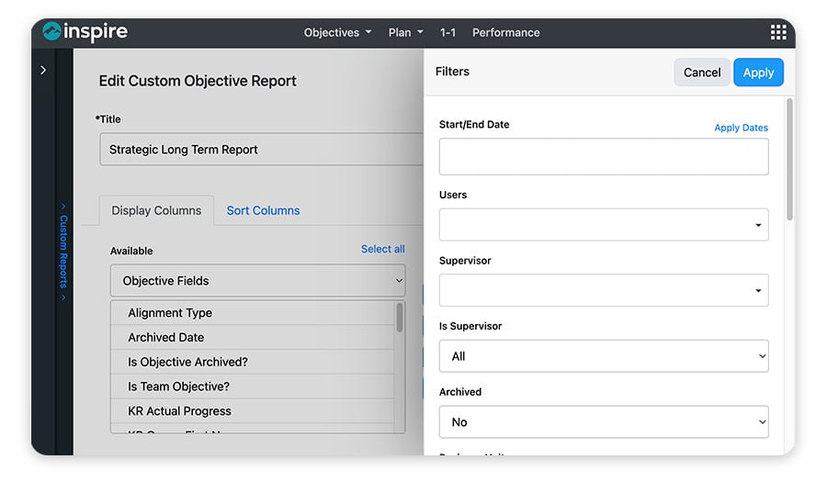Open the Users dropdown

point(604,225)
